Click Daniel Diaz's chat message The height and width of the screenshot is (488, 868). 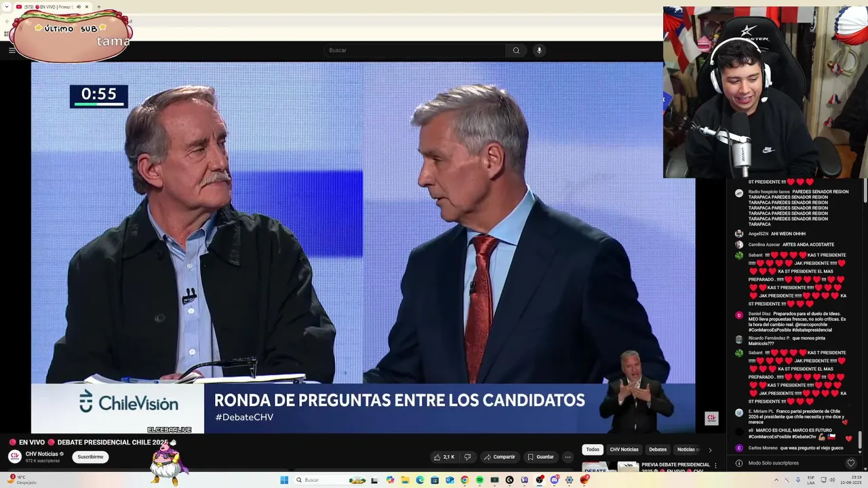click(x=797, y=322)
